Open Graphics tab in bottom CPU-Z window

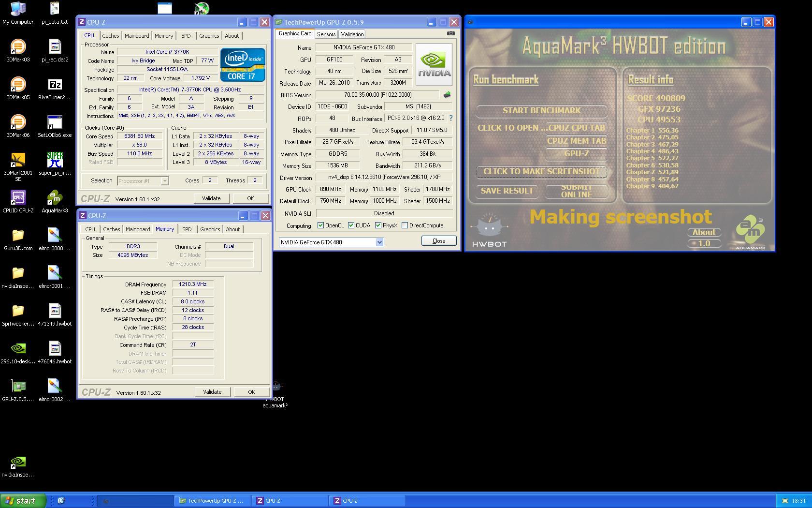[x=210, y=229]
